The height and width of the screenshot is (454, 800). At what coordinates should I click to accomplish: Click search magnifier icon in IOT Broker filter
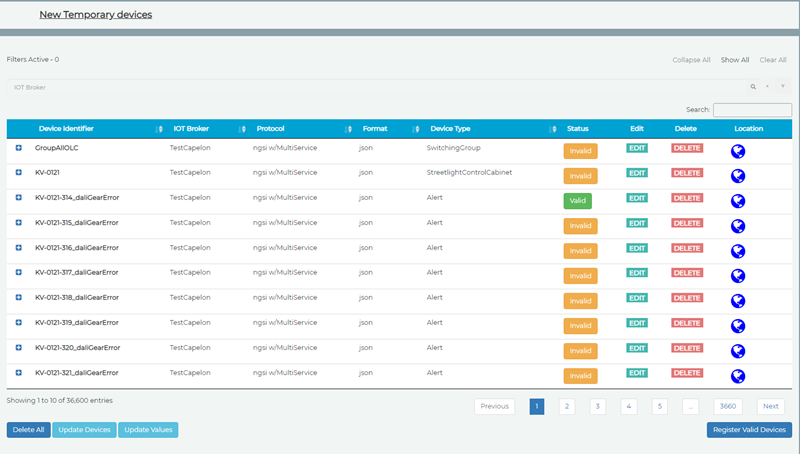pyautogui.click(x=753, y=87)
